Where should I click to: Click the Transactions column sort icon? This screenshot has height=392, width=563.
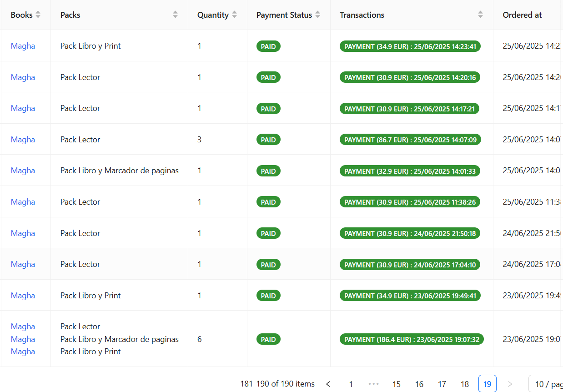(480, 15)
